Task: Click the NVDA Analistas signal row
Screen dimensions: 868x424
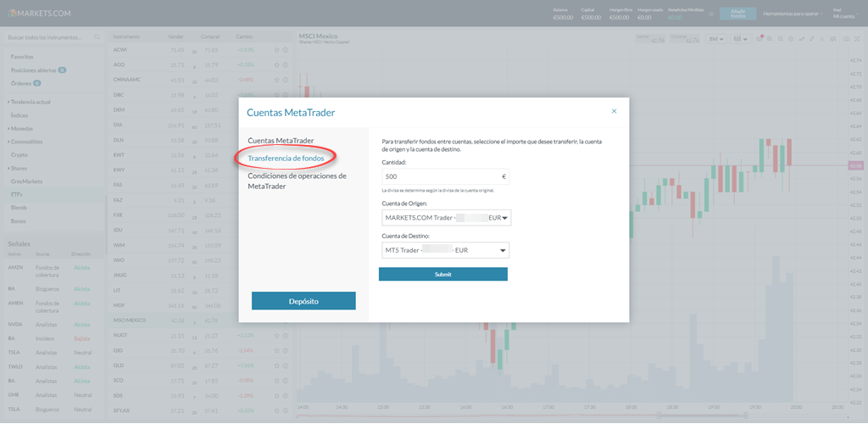Action: click(x=53, y=325)
